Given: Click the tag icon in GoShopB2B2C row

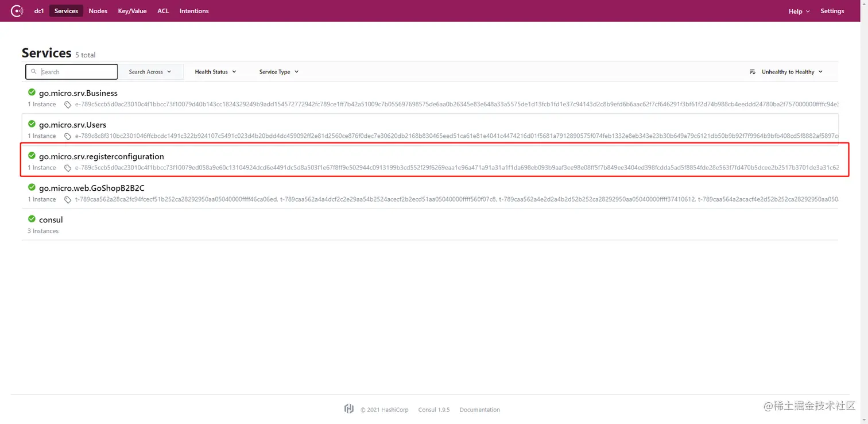Looking at the screenshot, I should click(x=68, y=199).
